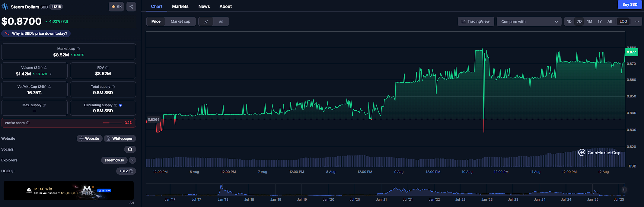The height and width of the screenshot is (207, 644).
Task: Click the Buy SBD button
Action: coord(630,5)
